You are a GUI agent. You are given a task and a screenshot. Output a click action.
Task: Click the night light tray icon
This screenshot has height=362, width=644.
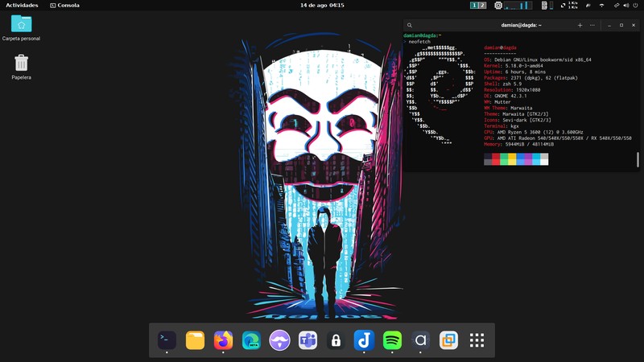tap(588, 6)
